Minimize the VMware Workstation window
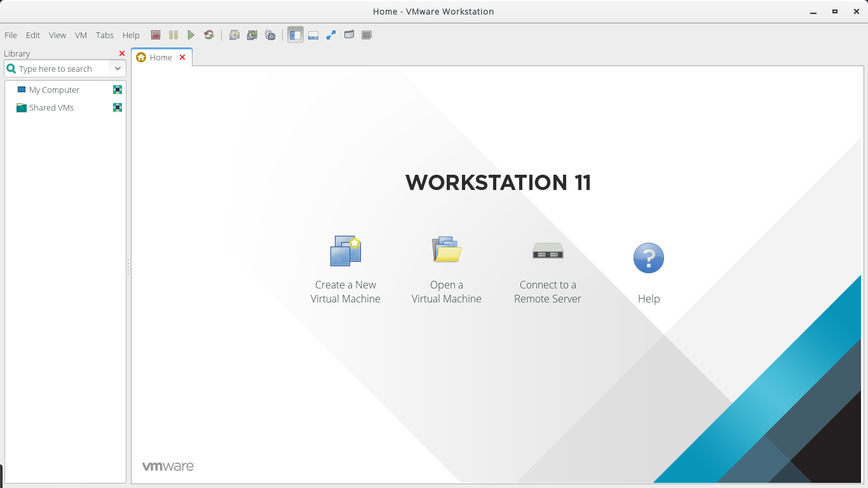The height and width of the screenshot is (488, 868). pos(813,11)
